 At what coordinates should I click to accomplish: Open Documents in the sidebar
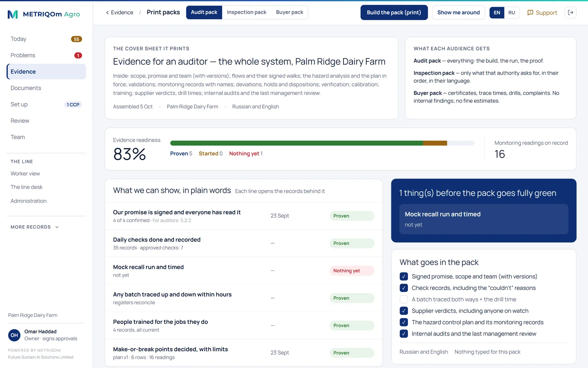coord(46,88)
